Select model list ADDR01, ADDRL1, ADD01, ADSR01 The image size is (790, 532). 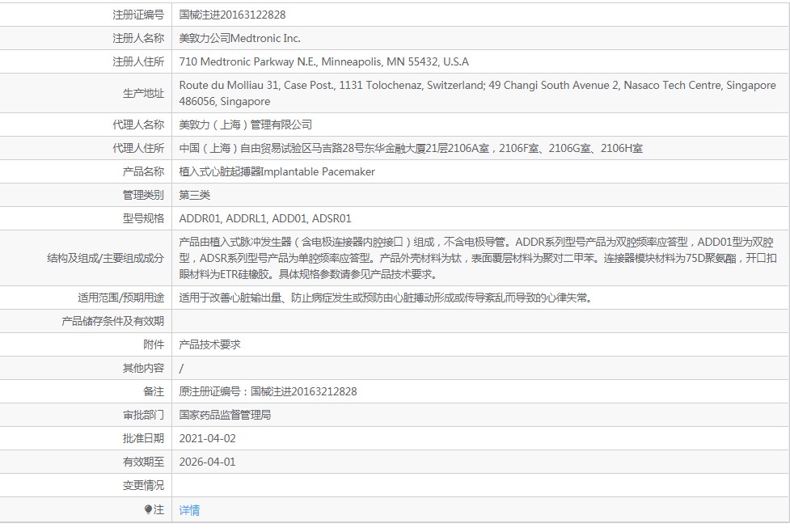click(x=265, y=218)
